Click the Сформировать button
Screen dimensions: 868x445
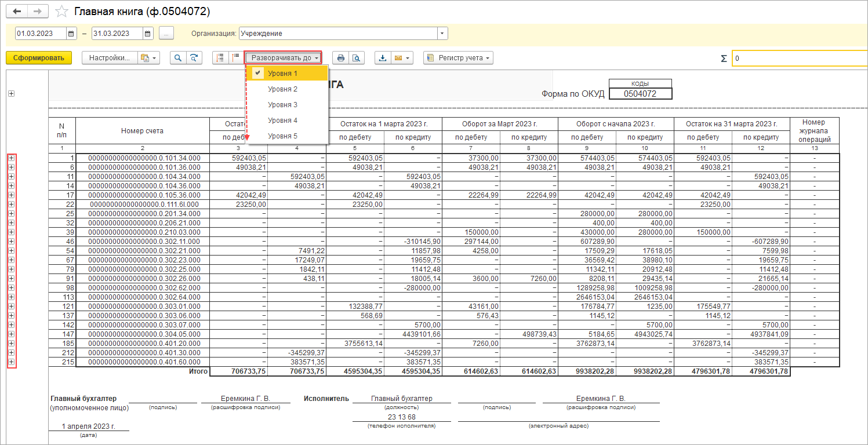[x=39, y=58]
